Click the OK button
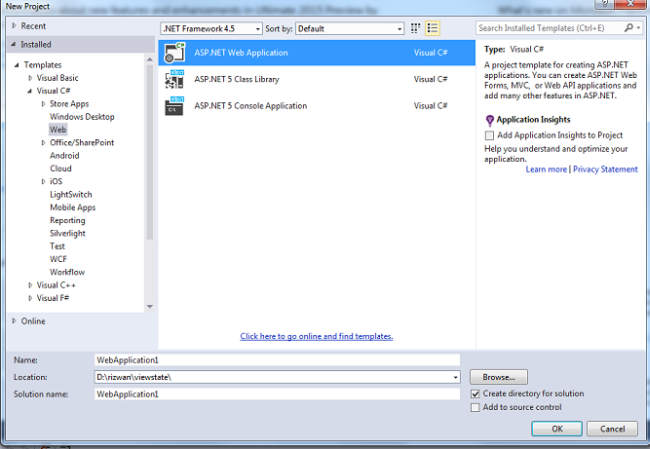This screenshot has width=650, height=449. [x=557, y=429]
